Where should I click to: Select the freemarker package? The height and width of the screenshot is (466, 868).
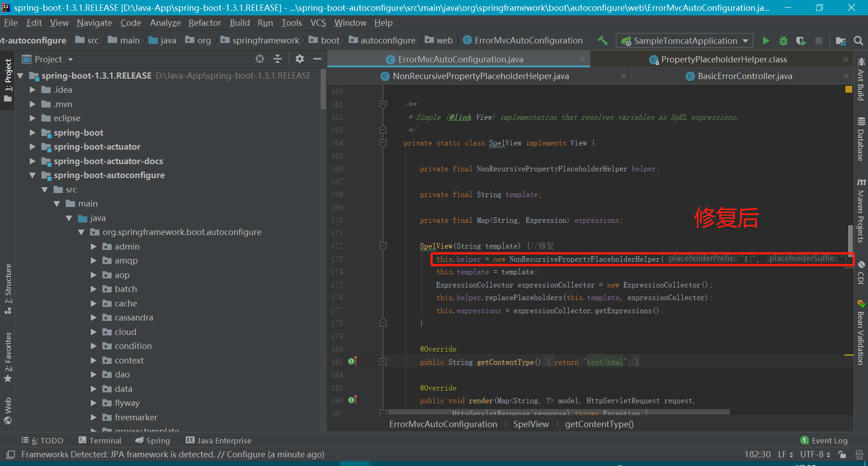pyautogui.click(x=136, y=418)
